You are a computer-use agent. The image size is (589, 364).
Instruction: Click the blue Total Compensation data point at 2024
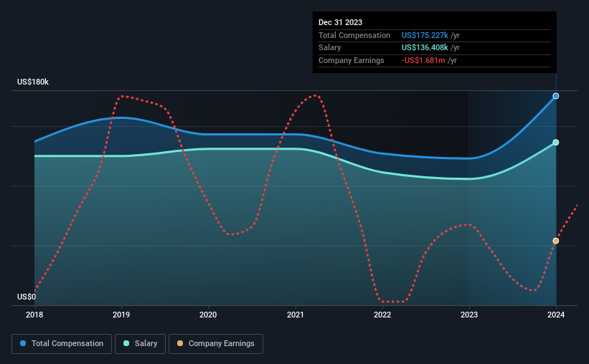pos(555,96)
